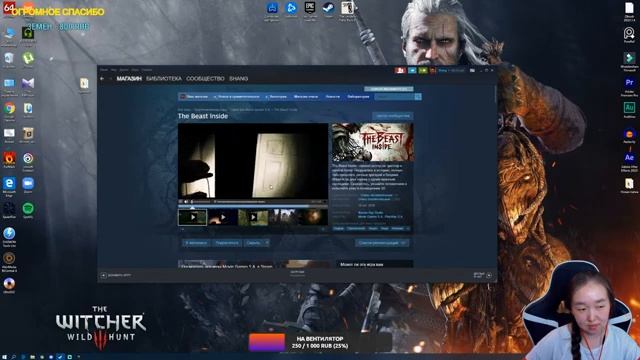
Task: Open the Microsoft Edge desktop icon
Action: (x=9, y=186)
